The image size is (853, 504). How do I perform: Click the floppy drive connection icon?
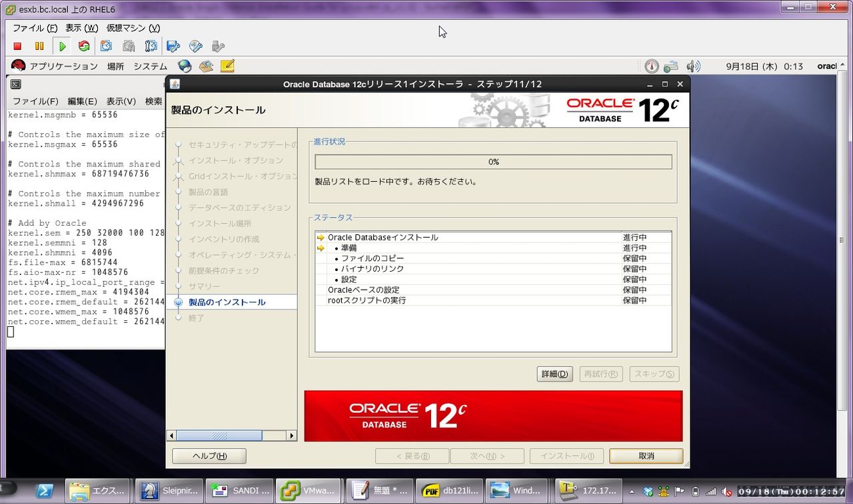point(173,47)
